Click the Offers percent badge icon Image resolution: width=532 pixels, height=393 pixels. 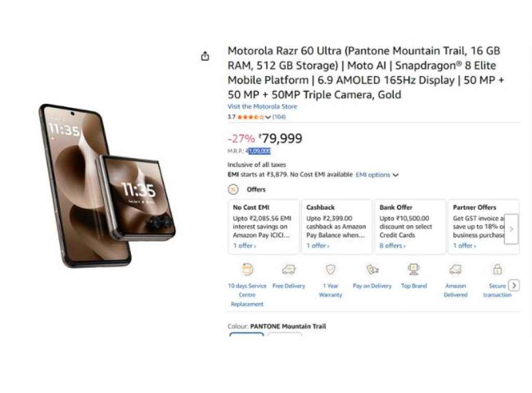[x=234, y=189]
